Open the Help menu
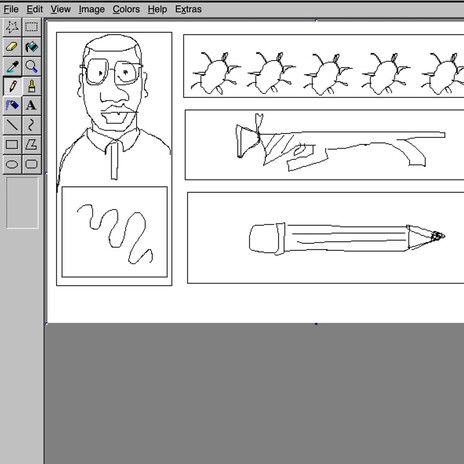This screenshot has width=464, height=464. click(x=157, y=9)
